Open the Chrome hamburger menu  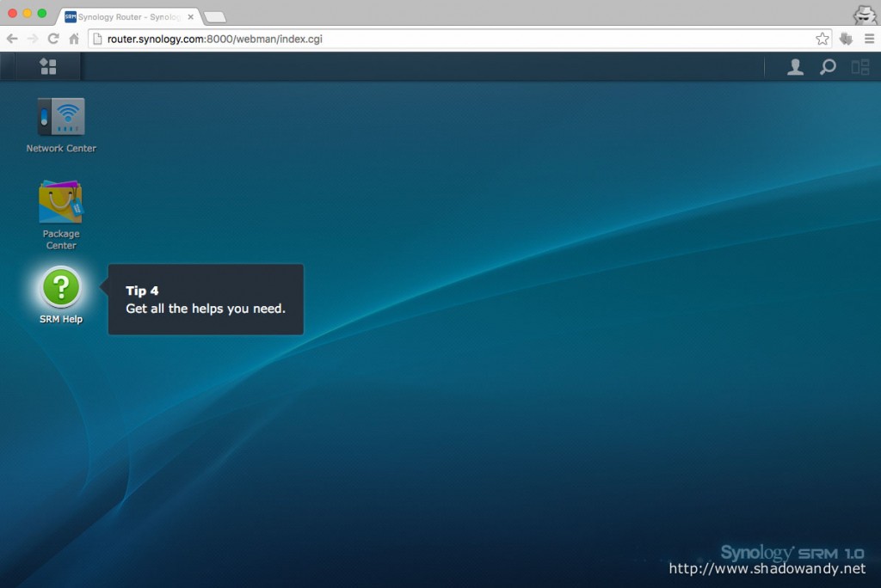coord(869,39)
